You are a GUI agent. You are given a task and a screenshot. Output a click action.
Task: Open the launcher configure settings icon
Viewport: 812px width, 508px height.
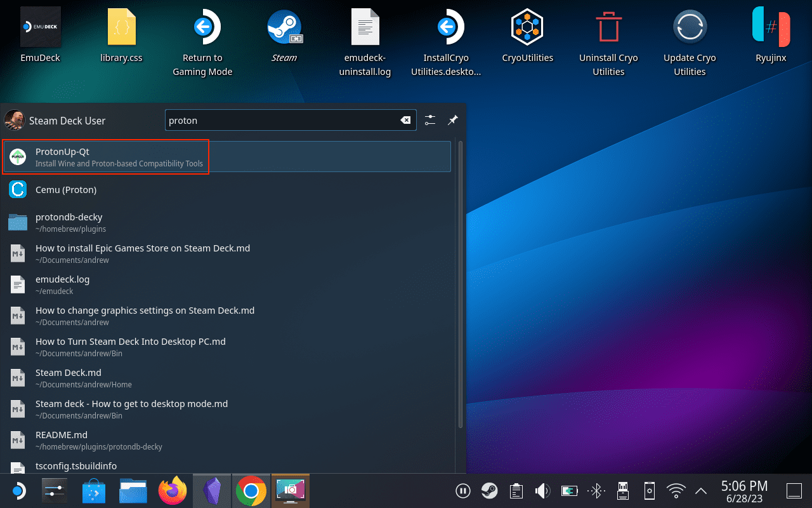click(430, 120)
